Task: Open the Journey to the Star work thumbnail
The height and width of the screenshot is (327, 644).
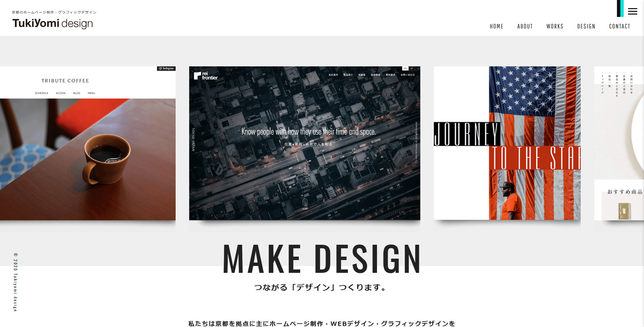Action: click(507, 143)
